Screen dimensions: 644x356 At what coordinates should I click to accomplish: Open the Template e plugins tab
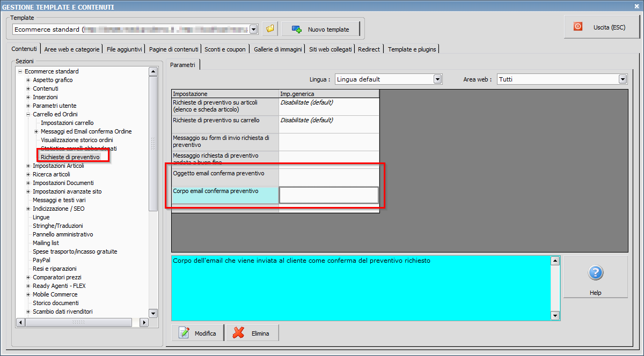pos(412,49)
